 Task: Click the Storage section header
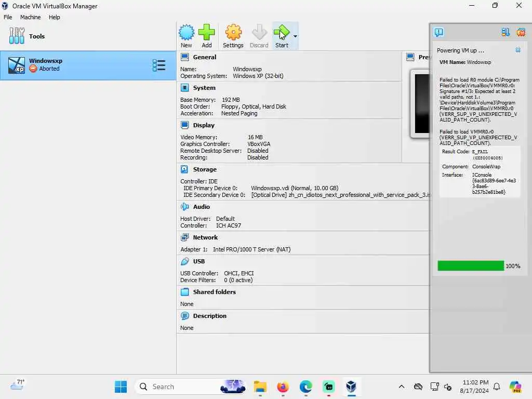click(205, 169)
